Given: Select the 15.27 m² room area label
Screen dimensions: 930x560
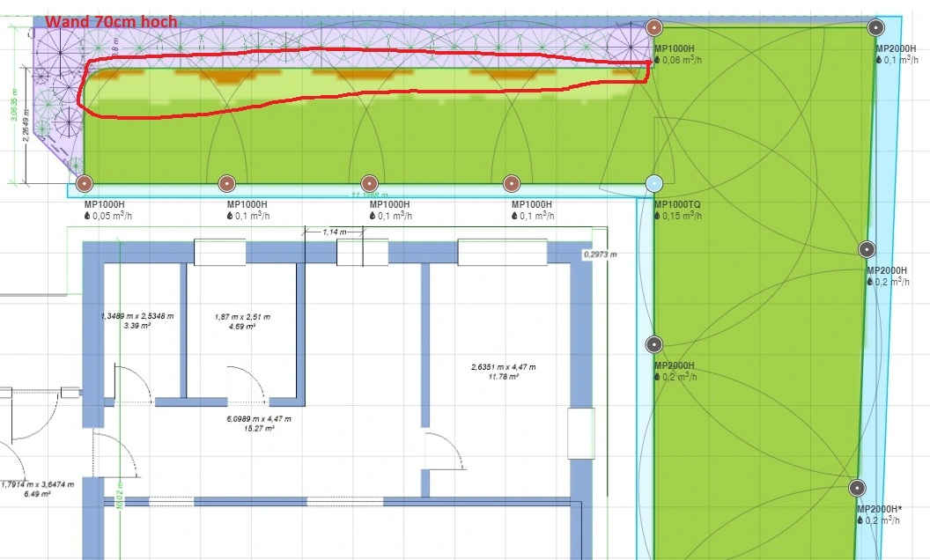Looking at the screenshot, I should tap(258, 424).
